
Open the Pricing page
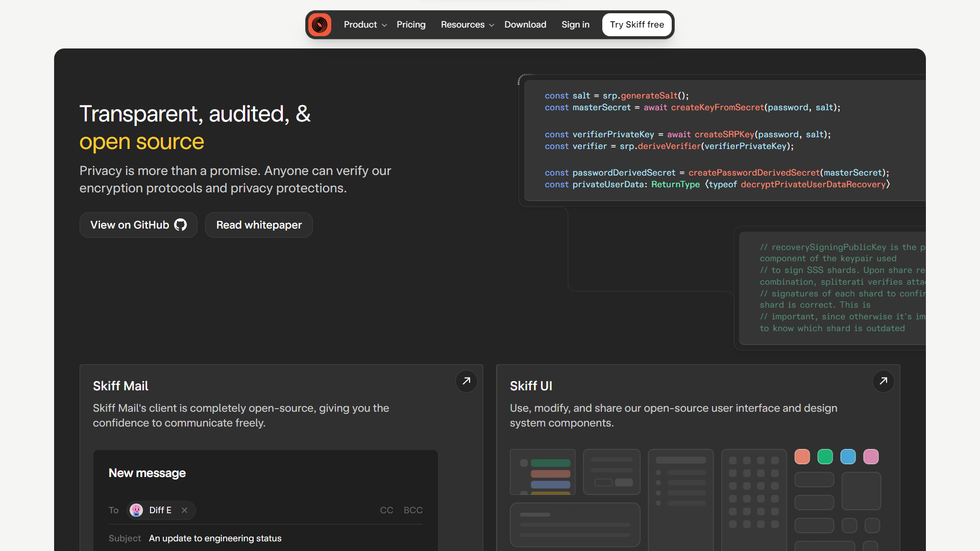tap(411, 24)
